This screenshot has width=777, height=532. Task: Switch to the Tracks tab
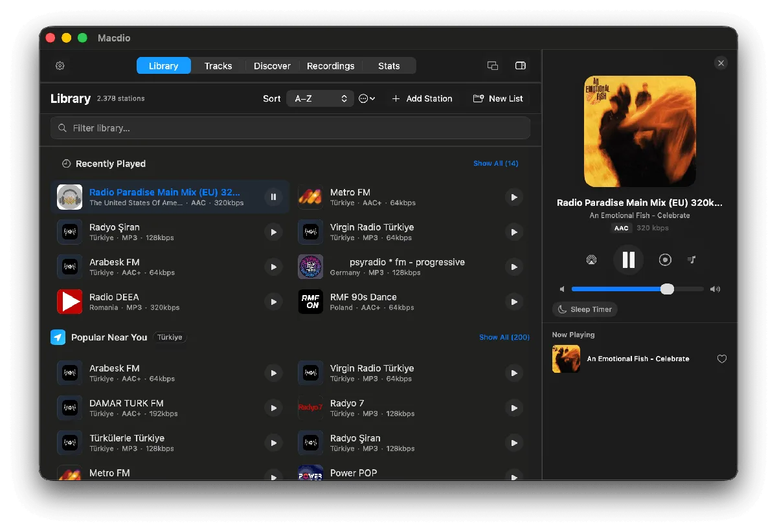coord(218,66)
